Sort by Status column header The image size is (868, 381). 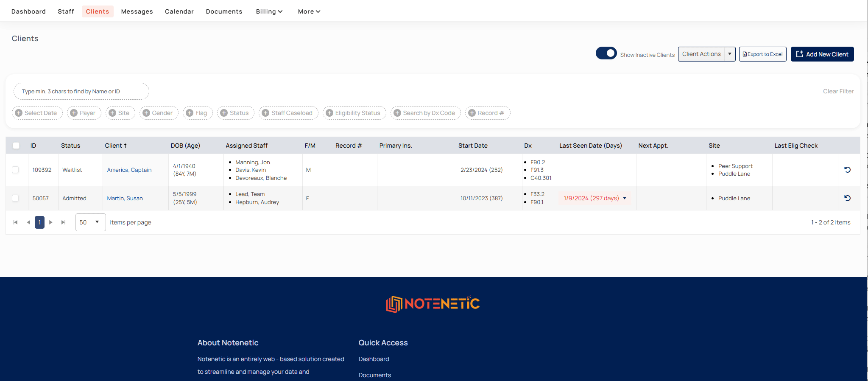pyautogui.click(x=70, y=146)
